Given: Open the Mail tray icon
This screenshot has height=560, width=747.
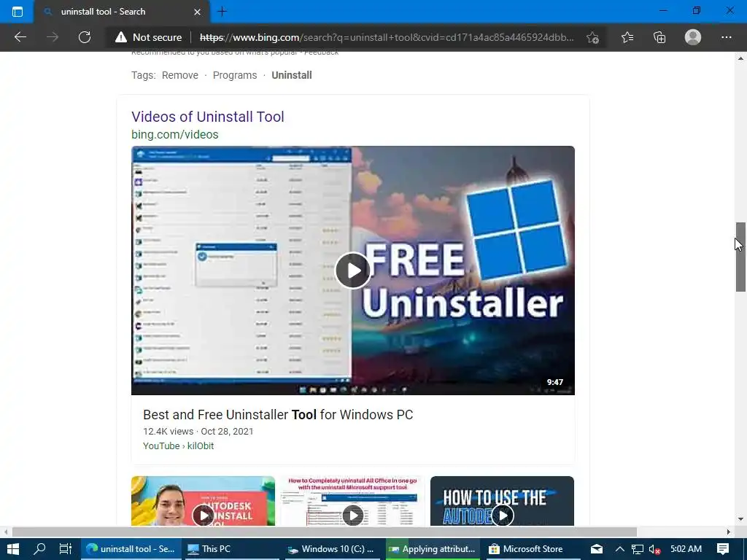Looking at the screenshot, I should click(597, 549).
